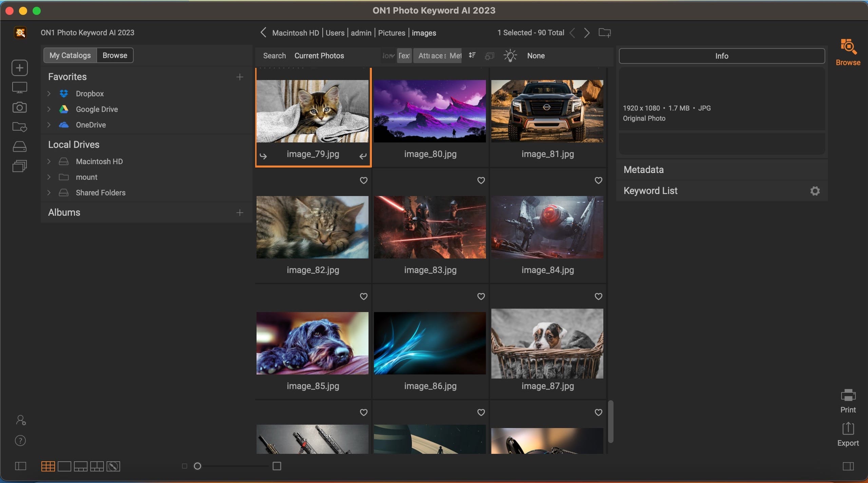
Task: Toggle the Text search filter button
Action: point(404,56)
